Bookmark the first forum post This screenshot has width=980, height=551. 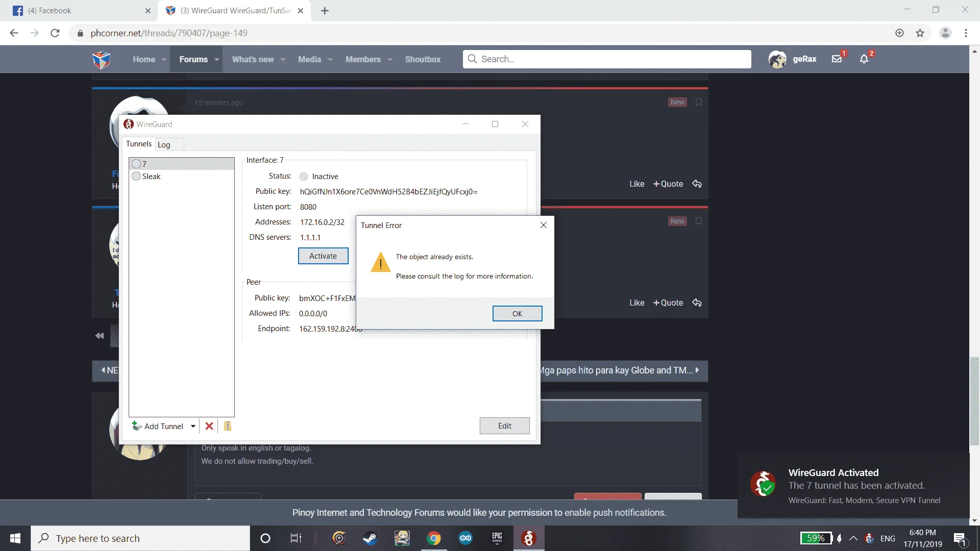699,102
